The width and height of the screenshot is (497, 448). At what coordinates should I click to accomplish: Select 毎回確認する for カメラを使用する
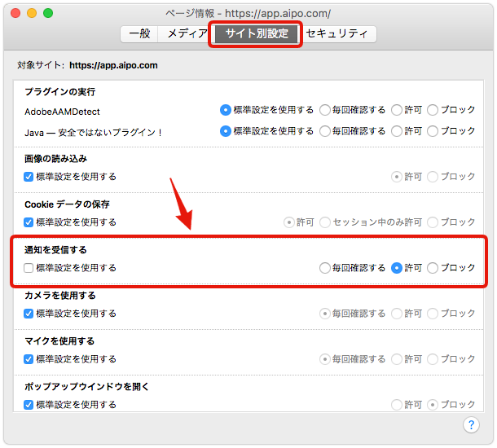tap(324, 314)
